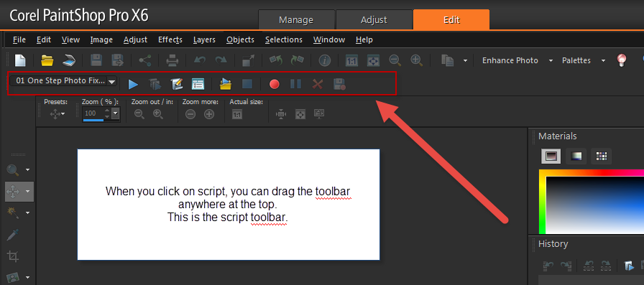Open the Zoom percent dropdown arrow
Viewport: 644px width, 285px height.
click(116, 113)
